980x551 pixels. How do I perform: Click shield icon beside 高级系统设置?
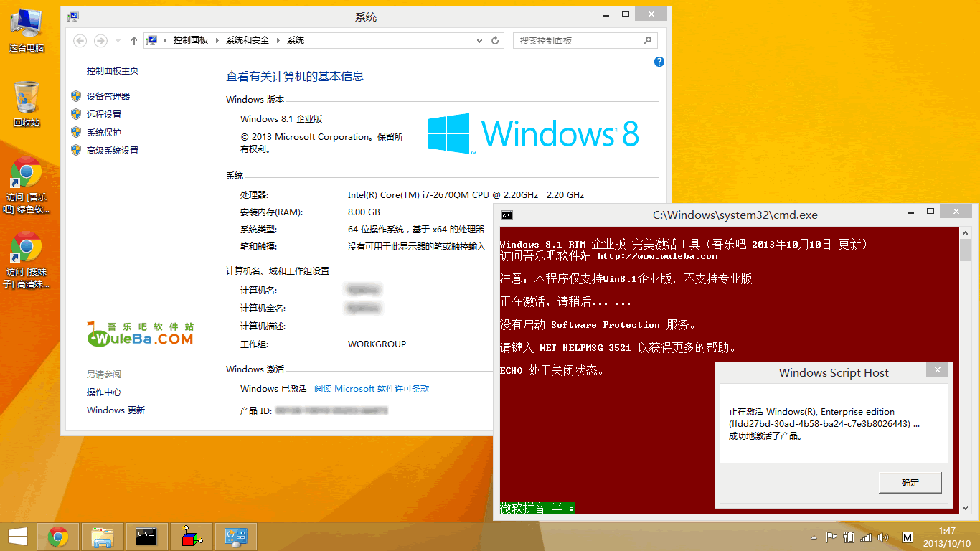[76, 150]
